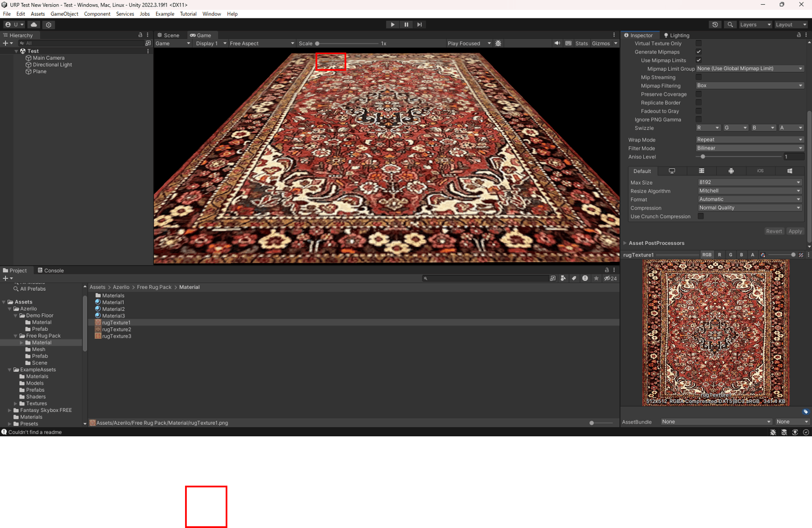Select Directional Light in the Hierarchy
812x528 pixels.
tap(52, 65)
